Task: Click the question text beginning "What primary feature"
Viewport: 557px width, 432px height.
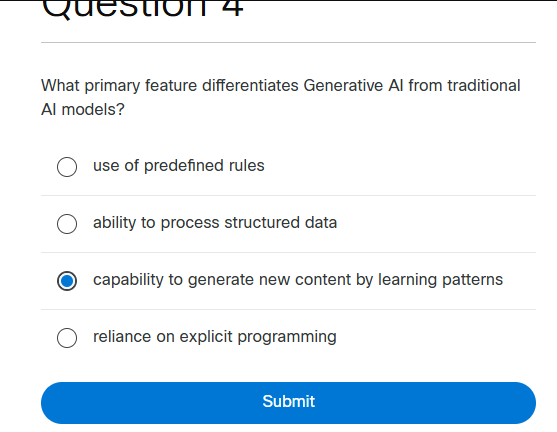Action: point(281,97)
